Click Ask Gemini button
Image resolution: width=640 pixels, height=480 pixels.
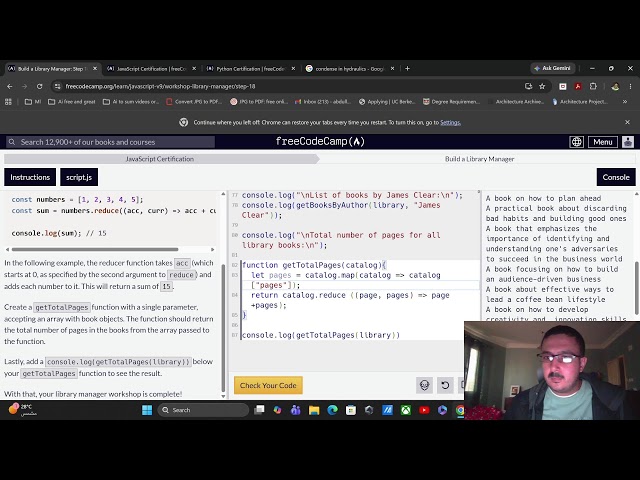click(552, 68)
